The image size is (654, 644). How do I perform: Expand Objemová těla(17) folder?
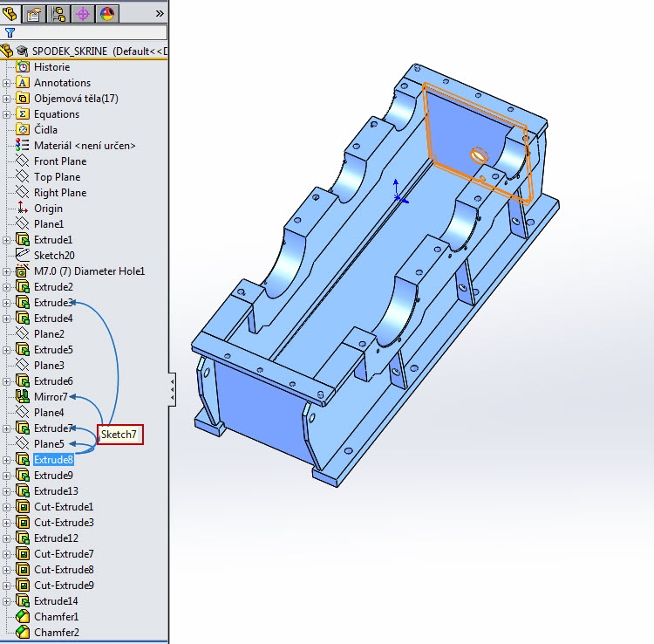(x=6, y=99)
